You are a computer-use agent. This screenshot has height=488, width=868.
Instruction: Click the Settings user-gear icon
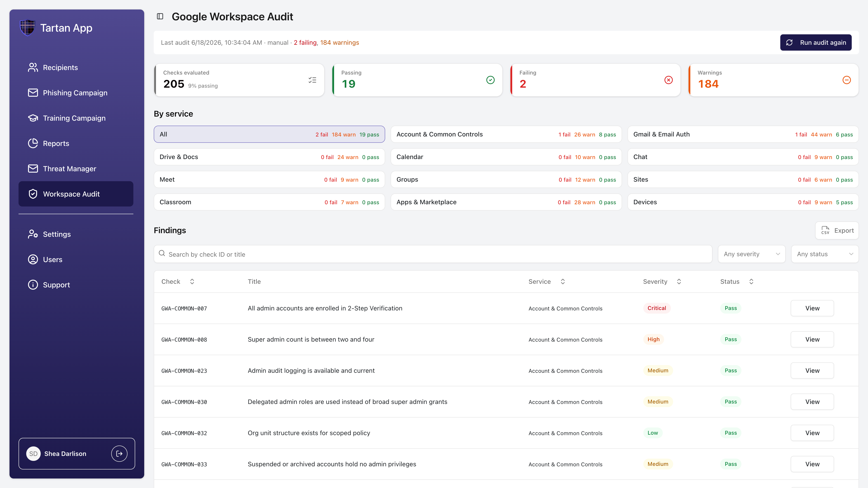coord(33,234)
